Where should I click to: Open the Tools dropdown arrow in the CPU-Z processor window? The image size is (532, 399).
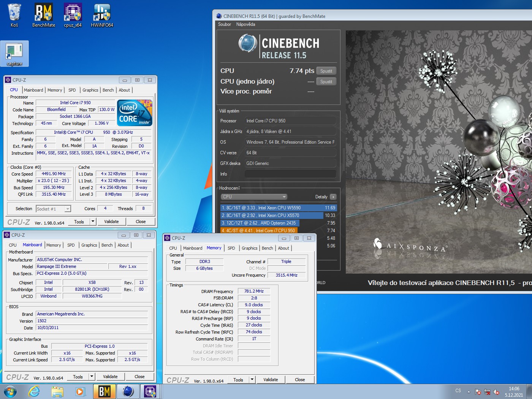[93, 222]
